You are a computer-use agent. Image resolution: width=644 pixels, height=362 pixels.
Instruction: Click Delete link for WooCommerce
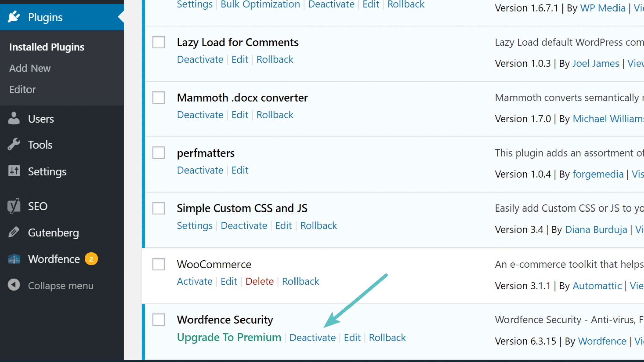tap(259, 281)
